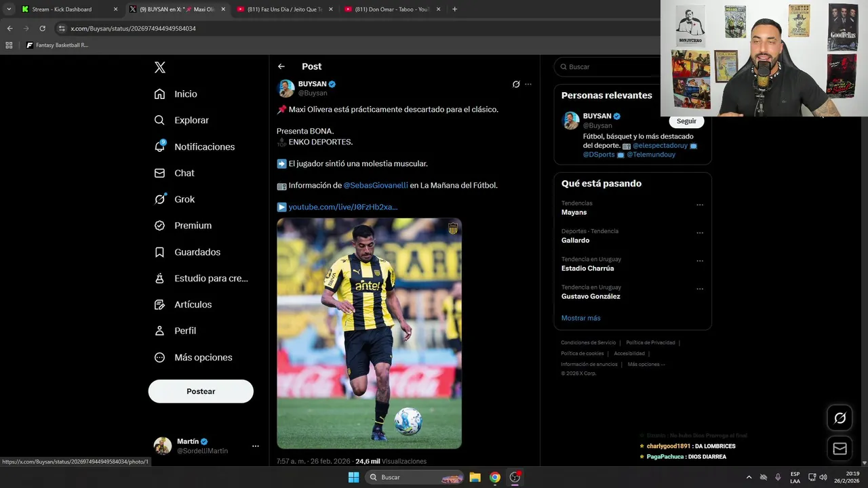Open the apps grid in bookmarks bar
Viewport: 868px width, 488px height.
(x=9, y=45)
